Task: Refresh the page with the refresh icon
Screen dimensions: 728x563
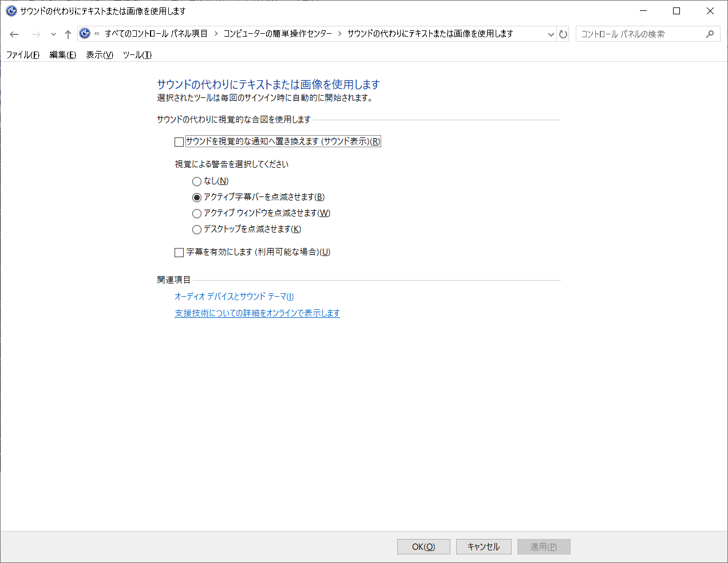Action: (563, 34)
